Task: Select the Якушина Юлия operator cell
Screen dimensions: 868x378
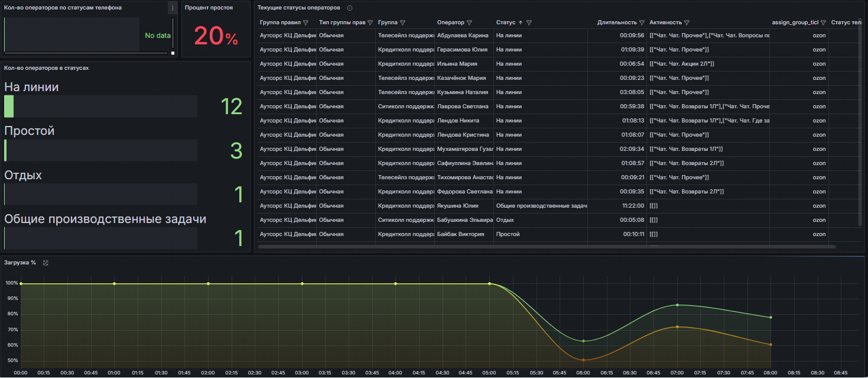Action: tap(456, 206)
